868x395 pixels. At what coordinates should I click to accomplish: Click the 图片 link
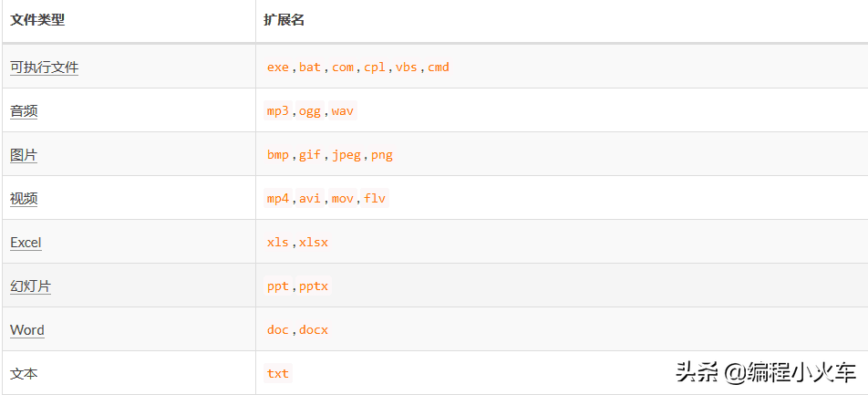click(24, 155)
